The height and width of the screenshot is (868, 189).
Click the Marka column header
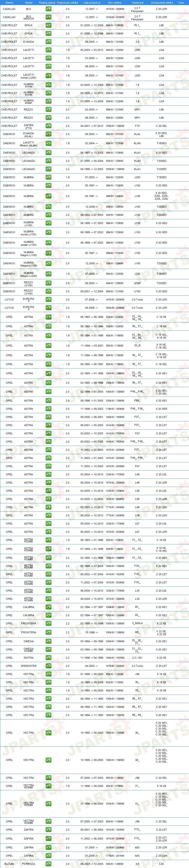click(x=9, y=3)
